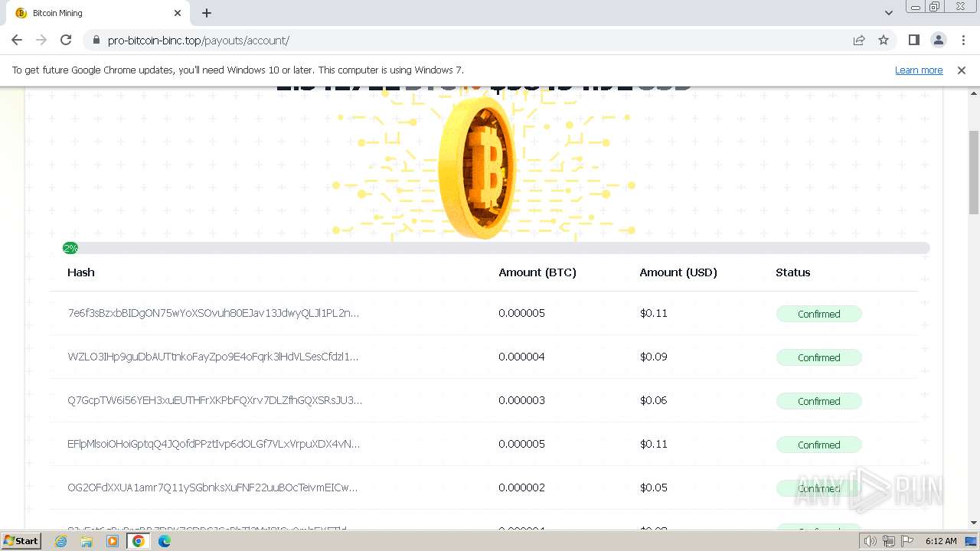Bookmark this page with the star icon

tap(884, 40)
